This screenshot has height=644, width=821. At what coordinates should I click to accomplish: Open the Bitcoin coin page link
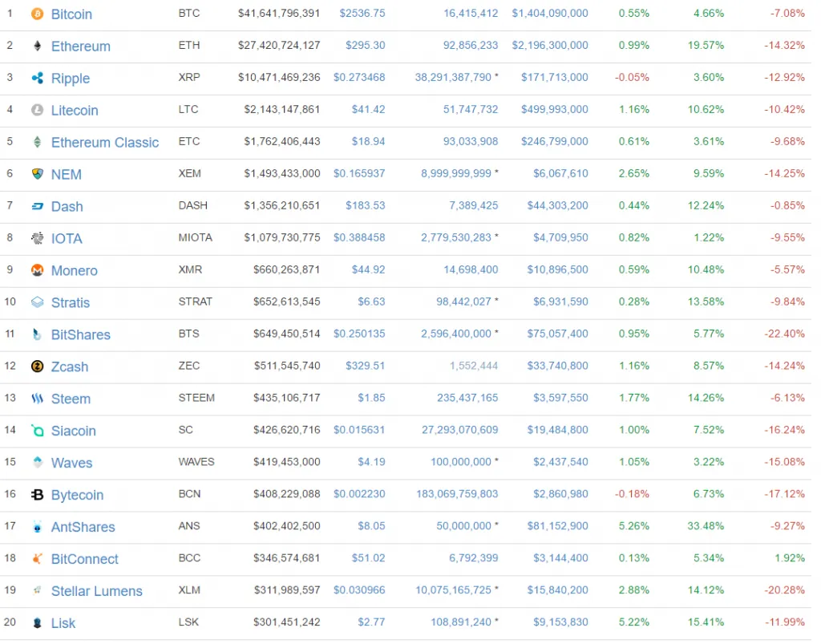(71, 14)
